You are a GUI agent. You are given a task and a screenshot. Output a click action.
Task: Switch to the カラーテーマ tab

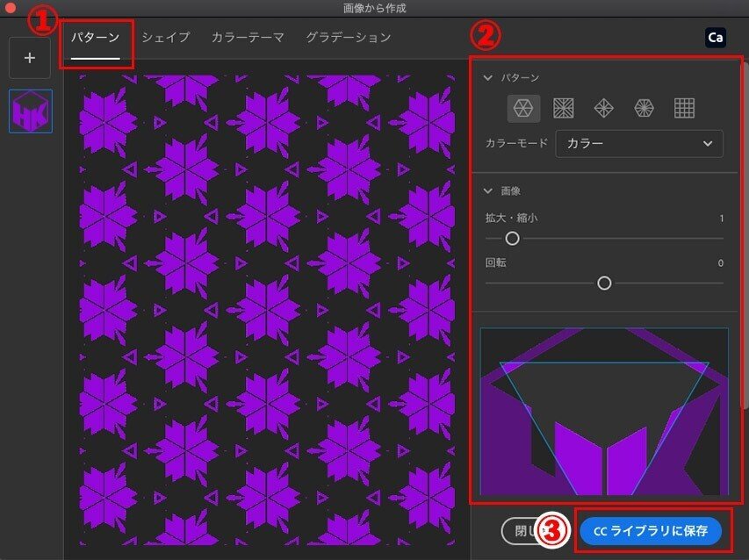pos(248,37)
